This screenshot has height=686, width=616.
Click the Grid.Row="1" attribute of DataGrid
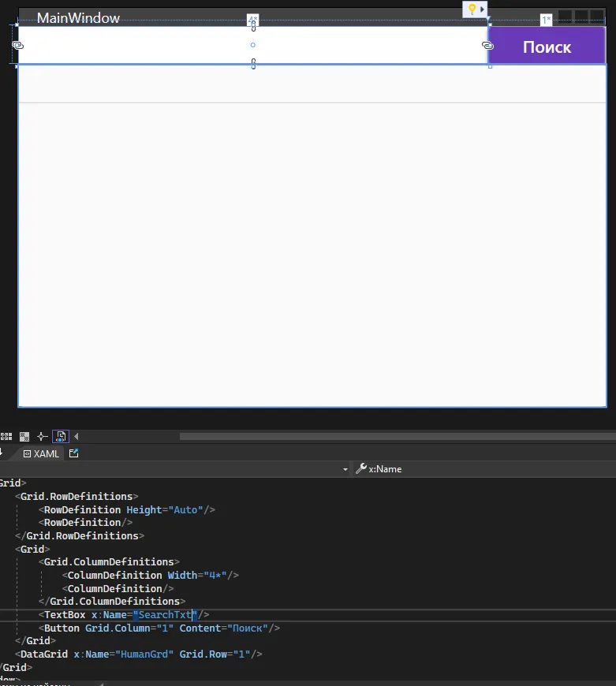click(215, 654)
